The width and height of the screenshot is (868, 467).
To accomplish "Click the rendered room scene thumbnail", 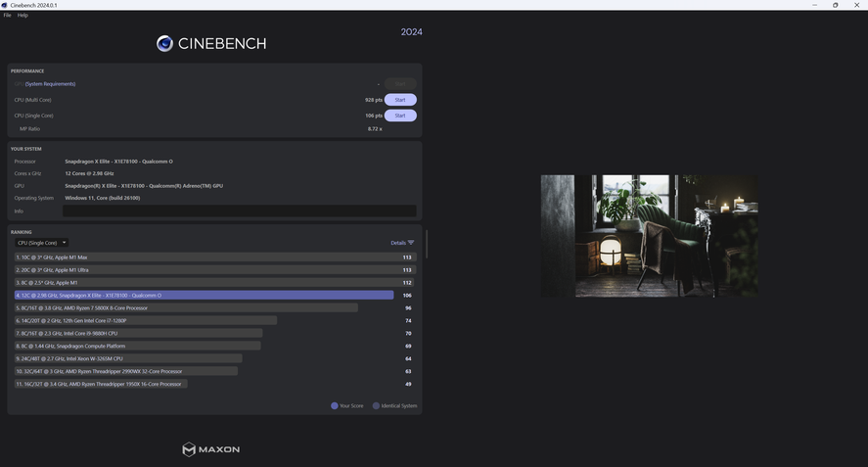I will 650,236.
